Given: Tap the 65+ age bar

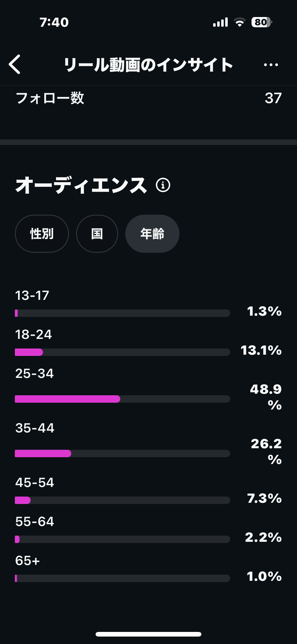Looking at the screenshot, I should pyautogui.click(x=123, y=578).
